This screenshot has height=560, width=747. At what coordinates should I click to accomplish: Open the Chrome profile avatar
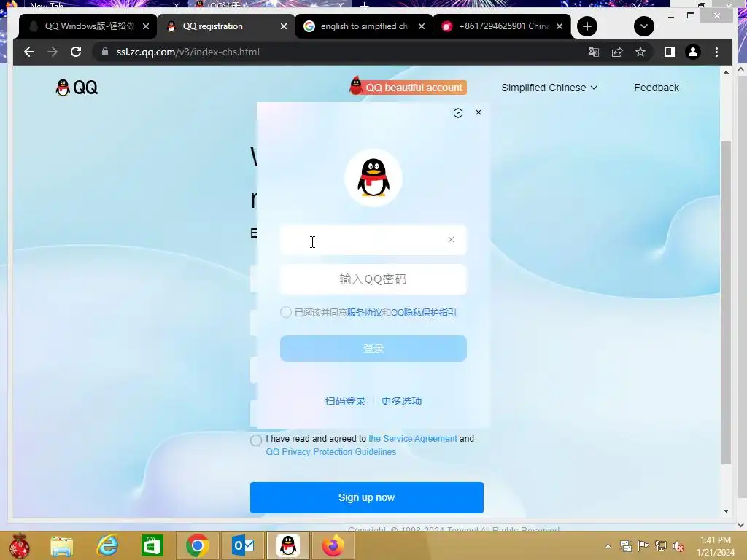pyautogui.click(x=693, y=52)
